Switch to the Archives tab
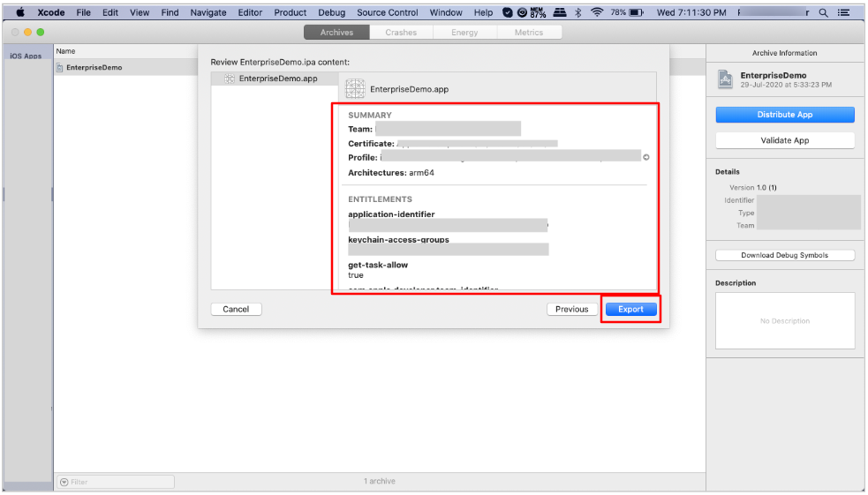Image resolution: width=868 pixels, height=495 pixels. [336, 33]
